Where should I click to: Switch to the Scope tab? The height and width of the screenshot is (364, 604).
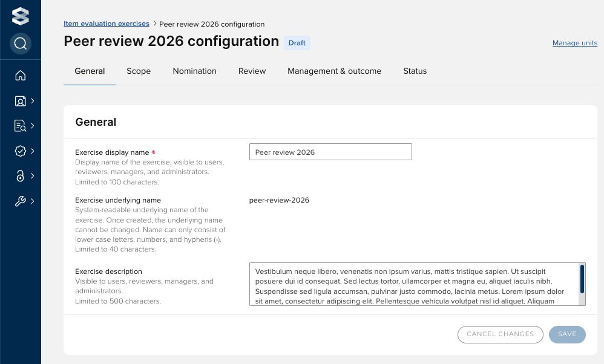[x=139, y=71]
